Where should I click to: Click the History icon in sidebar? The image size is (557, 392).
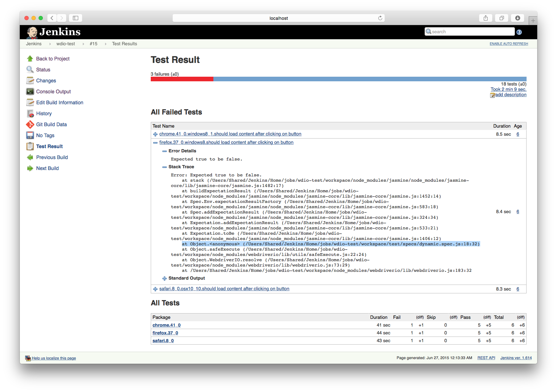[30, 113]
